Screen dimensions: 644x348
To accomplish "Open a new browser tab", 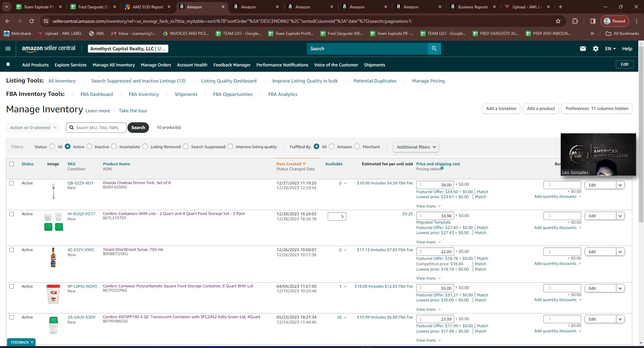I will click(x=560, y=7).
